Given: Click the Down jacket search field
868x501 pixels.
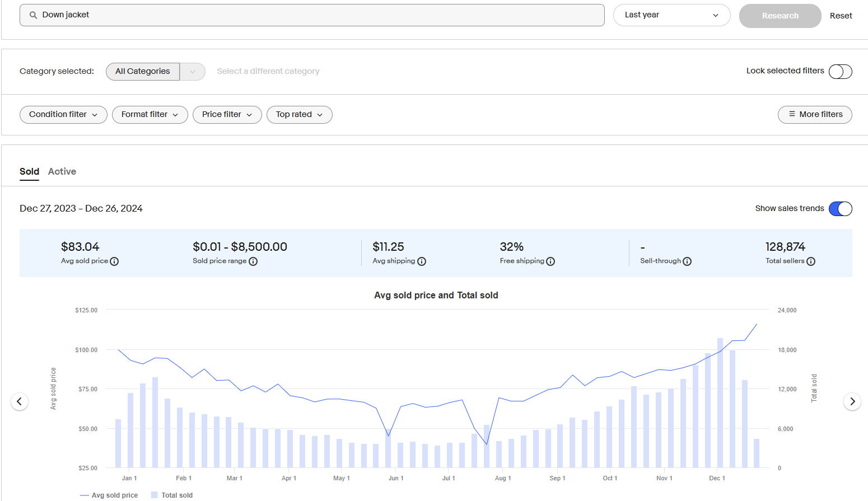Looking at the screenshot, I should 312,15.
